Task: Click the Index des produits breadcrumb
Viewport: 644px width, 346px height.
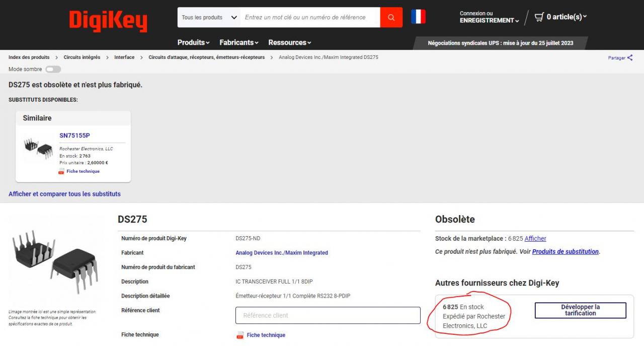Action: [x=29, y=57]
